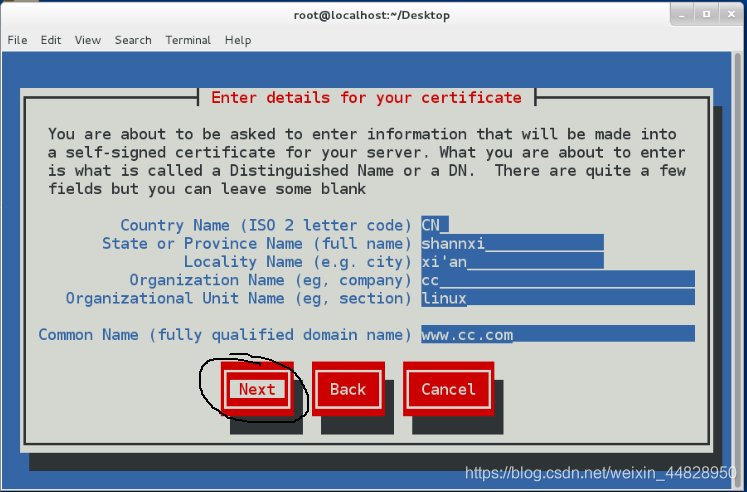Maximize the terminal window
Viewport: 747px width, 492px height.
[x=707, y=15]
